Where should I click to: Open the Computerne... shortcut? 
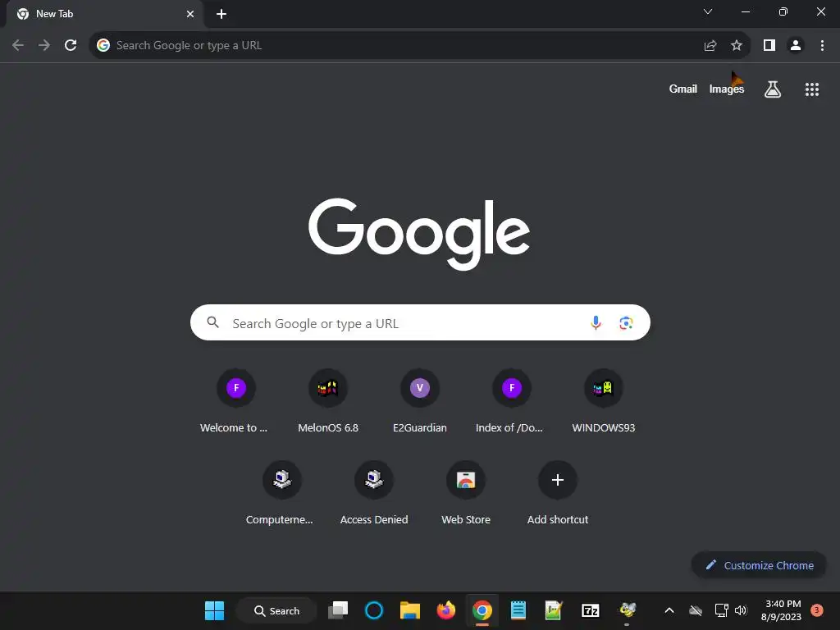click(281, 493)
